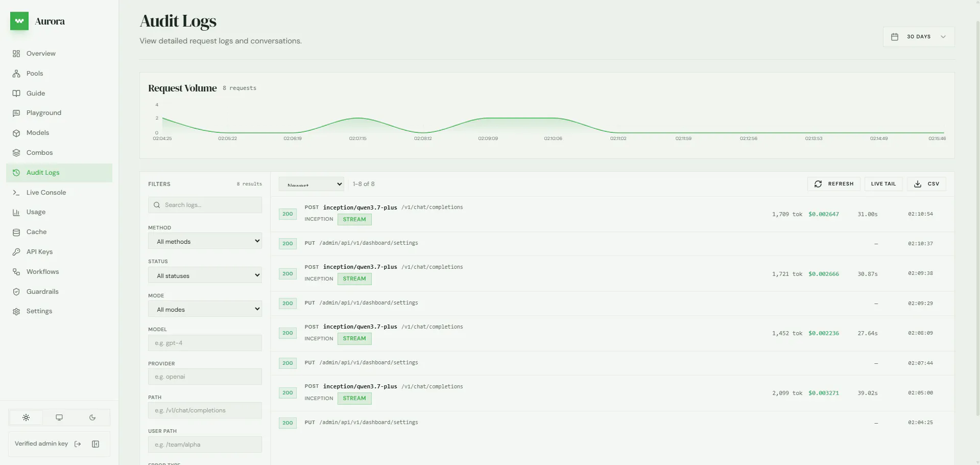
Task: Switch to dark theme moon icon
Action: tap(92, 417)
